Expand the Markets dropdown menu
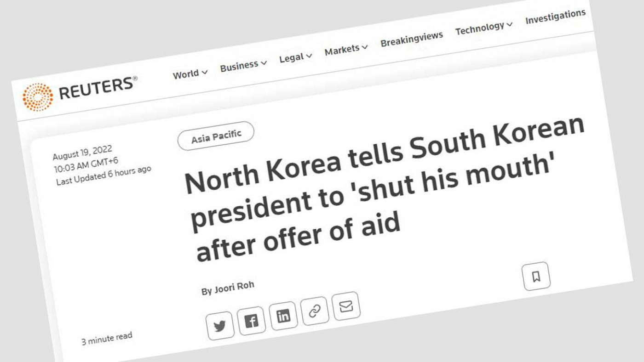Image resolution: width=644 pixels, height=362 pixels. 346,49
